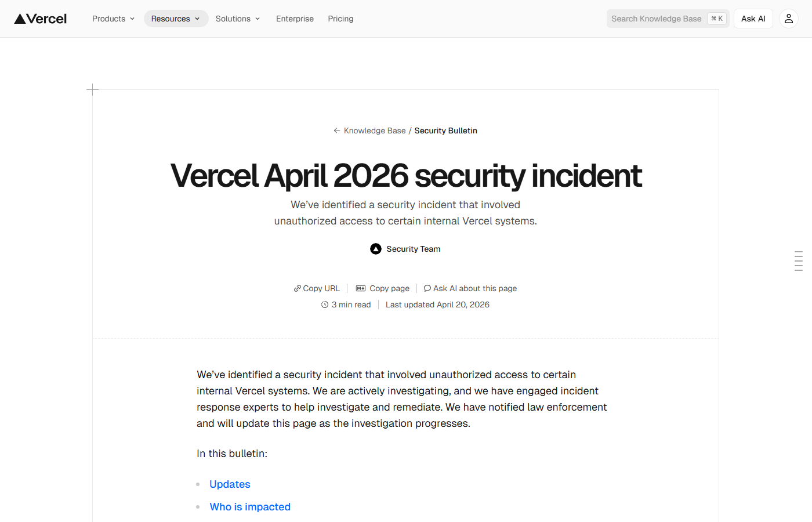Click the user account icon

788,18
